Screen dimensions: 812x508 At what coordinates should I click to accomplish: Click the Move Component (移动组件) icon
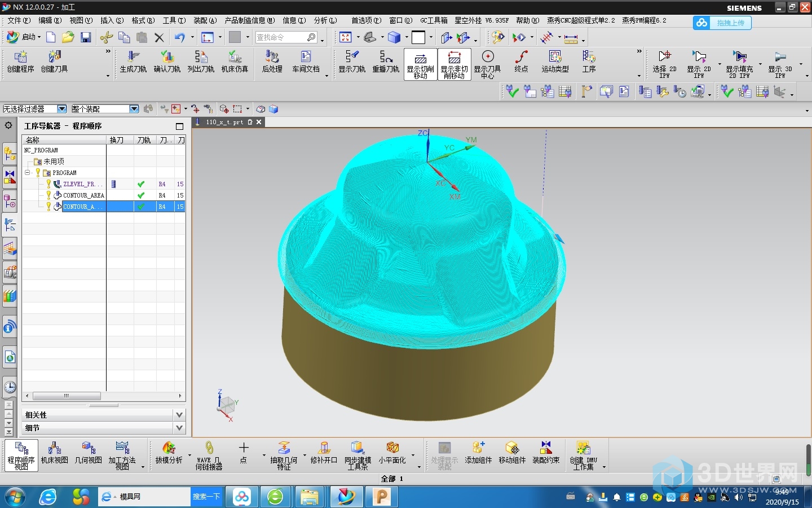(512, 453)
